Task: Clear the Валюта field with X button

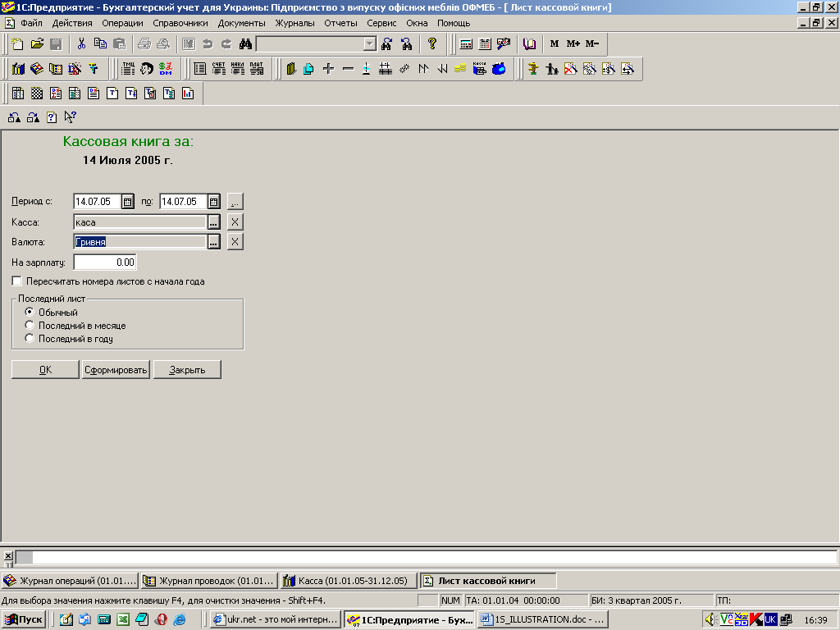Action: (235, 242)
